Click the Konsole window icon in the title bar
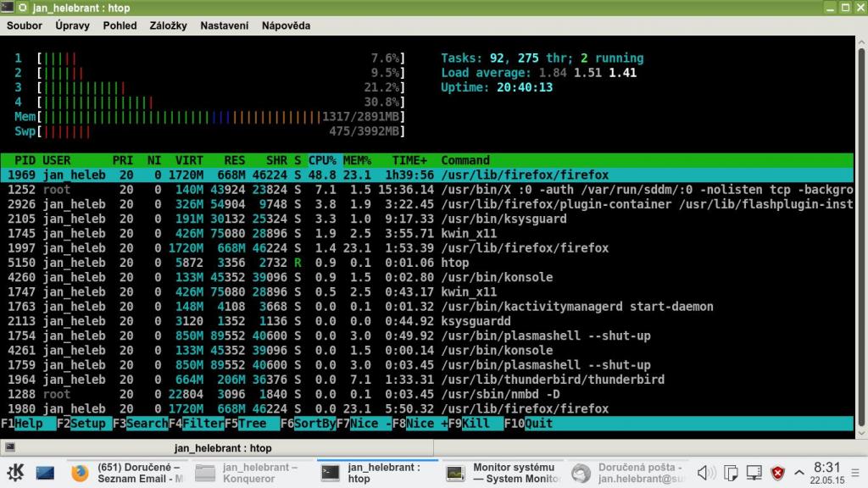 8,8
